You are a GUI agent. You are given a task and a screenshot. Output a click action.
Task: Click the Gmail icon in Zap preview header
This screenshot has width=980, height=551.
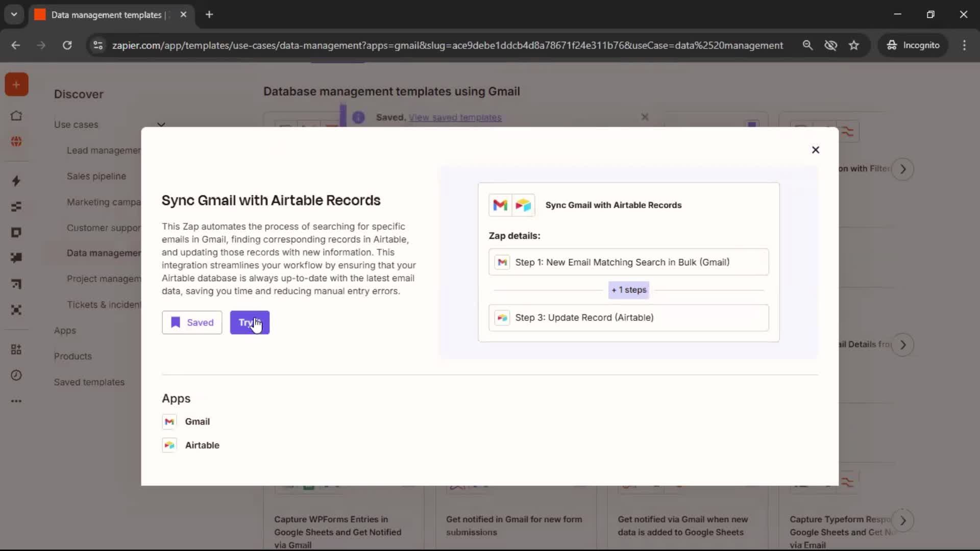(x=500, y=205)
